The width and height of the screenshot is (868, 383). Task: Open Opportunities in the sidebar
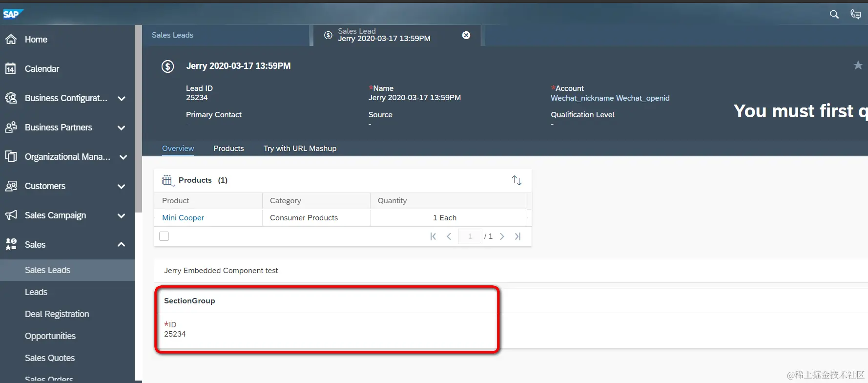click(50, 336)
